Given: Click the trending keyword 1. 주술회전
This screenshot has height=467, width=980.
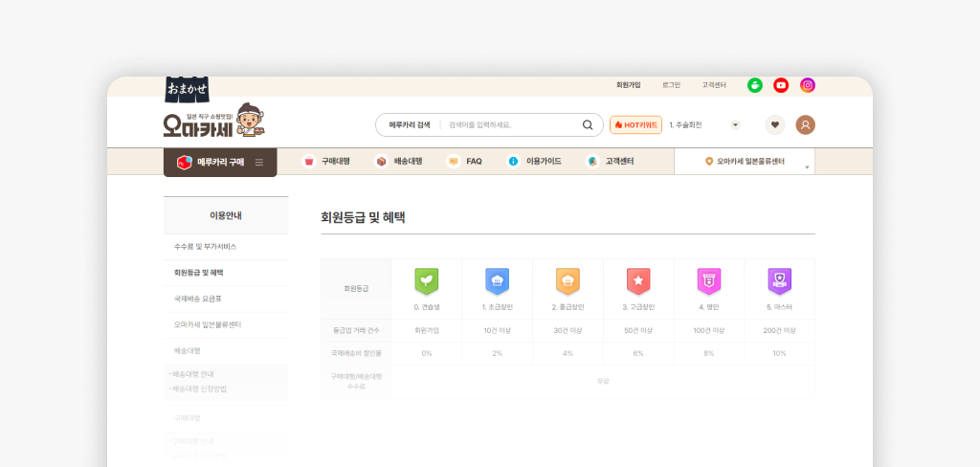Looking at the screenshot, I should click(685, 125).
